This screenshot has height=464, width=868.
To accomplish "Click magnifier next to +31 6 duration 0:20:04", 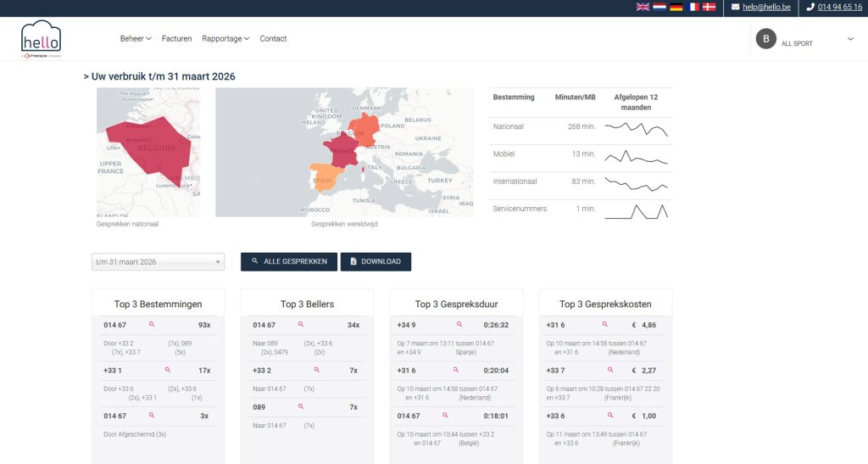I will (x=455, y=370).
